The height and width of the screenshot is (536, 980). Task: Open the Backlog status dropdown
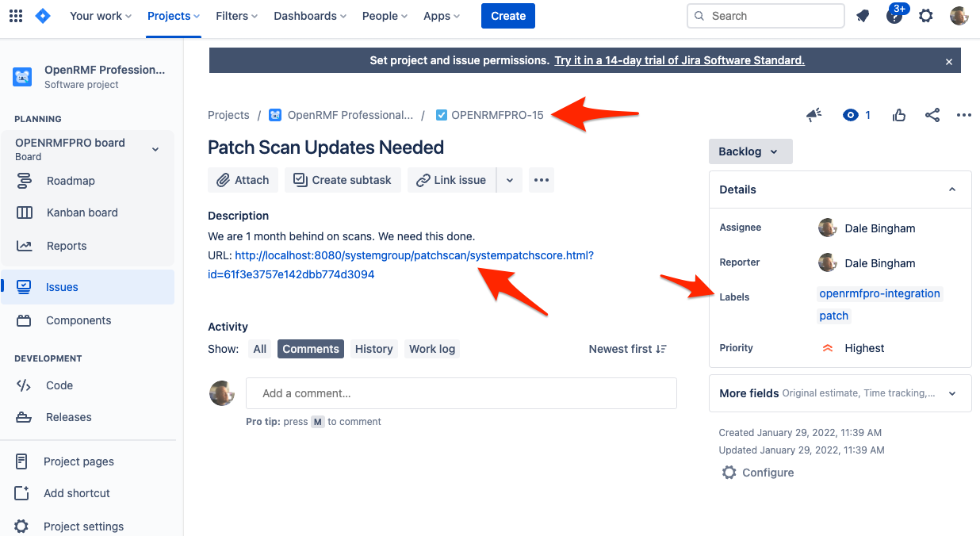tap(750, 151)
